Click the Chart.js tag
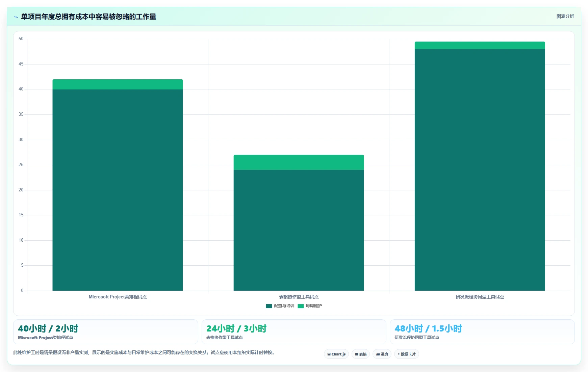 tap(336, 354)
